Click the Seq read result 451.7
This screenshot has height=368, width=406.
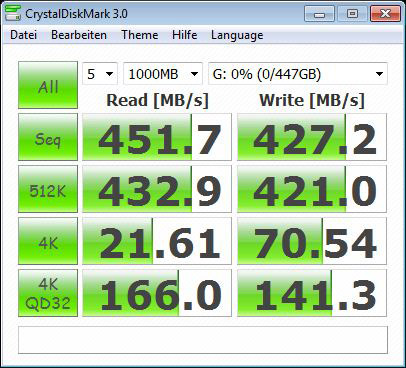157,137
